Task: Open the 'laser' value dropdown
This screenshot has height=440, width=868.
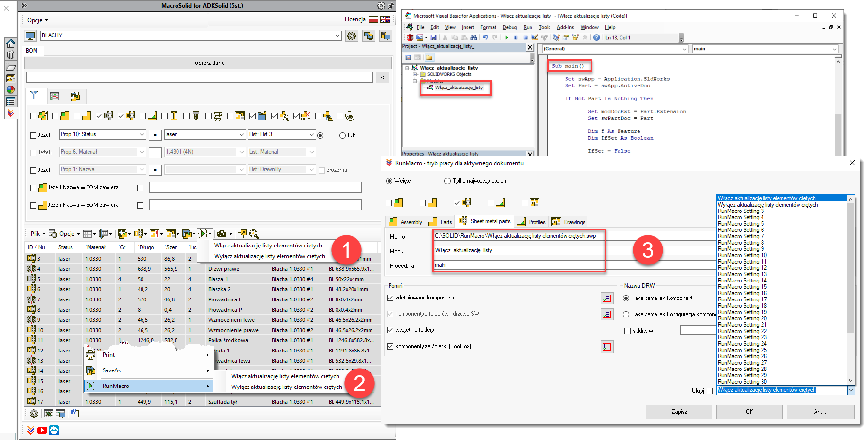Action: (x=242, y=135)
